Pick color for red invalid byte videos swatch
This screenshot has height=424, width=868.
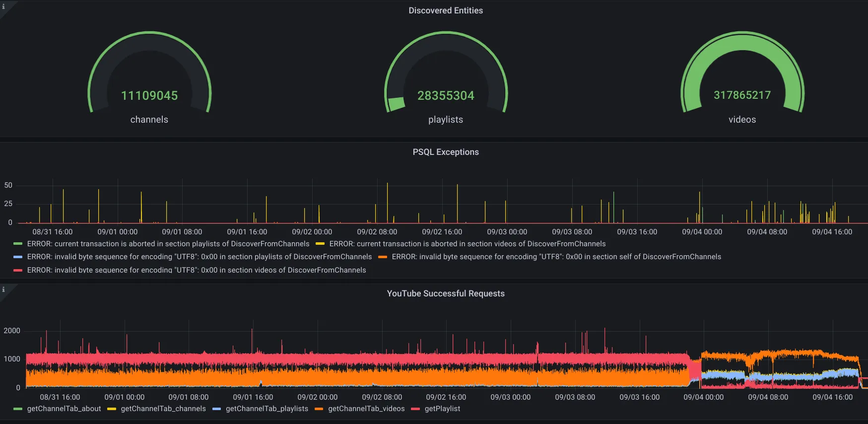tap(18, 270)
